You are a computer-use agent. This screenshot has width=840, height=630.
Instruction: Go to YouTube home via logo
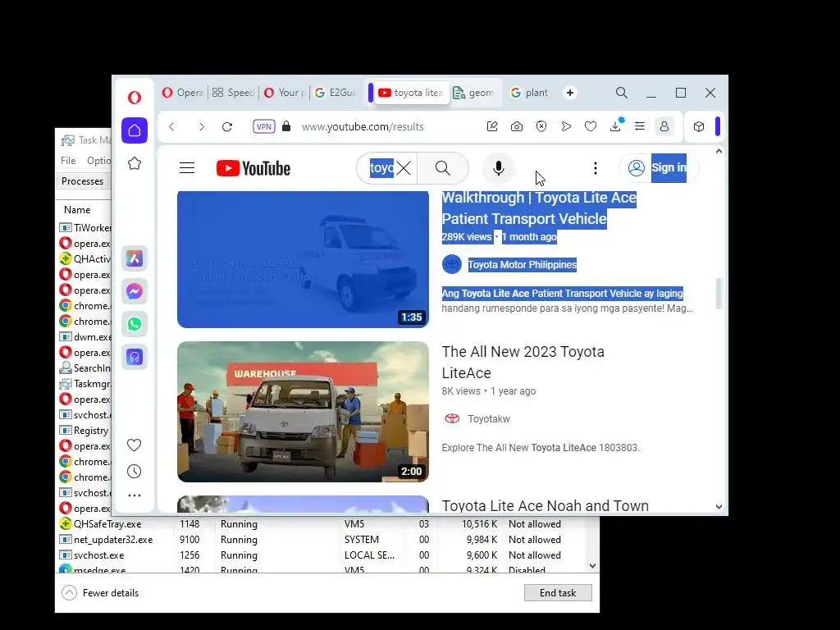coord(253,168)
